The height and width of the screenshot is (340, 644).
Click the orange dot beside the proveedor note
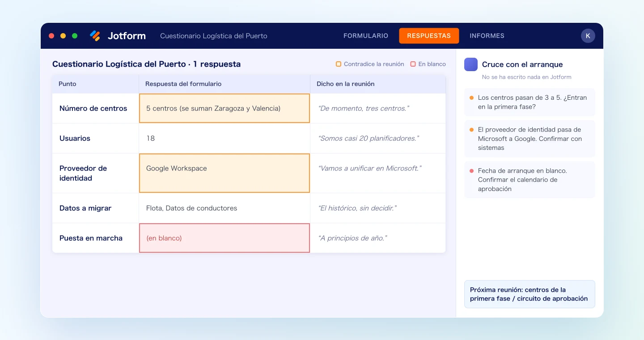click(471, 130)
